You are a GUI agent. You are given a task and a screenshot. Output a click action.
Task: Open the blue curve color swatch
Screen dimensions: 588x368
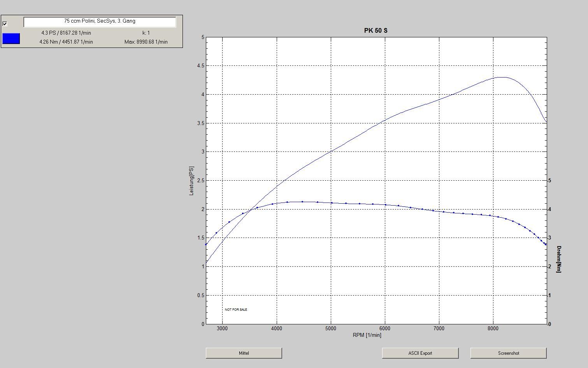(11, 39)
